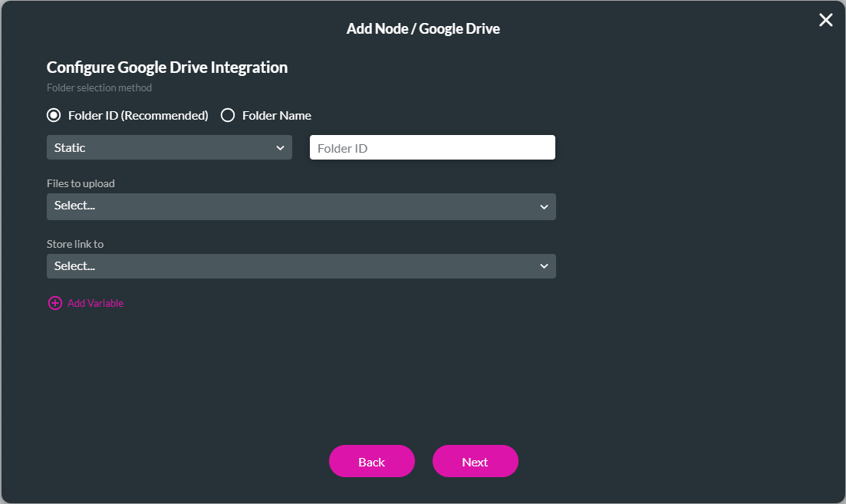
Task: Open the Static value type dropdown
Action: tap(169, 147)
